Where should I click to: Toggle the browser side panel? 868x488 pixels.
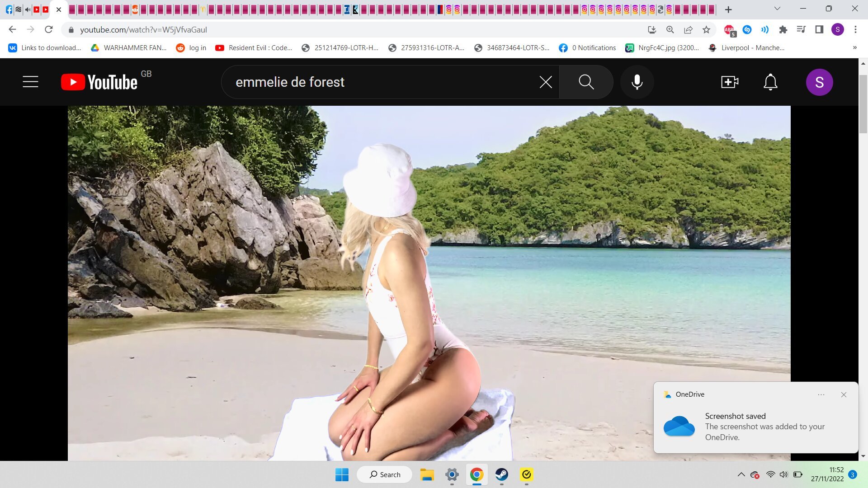819,30
